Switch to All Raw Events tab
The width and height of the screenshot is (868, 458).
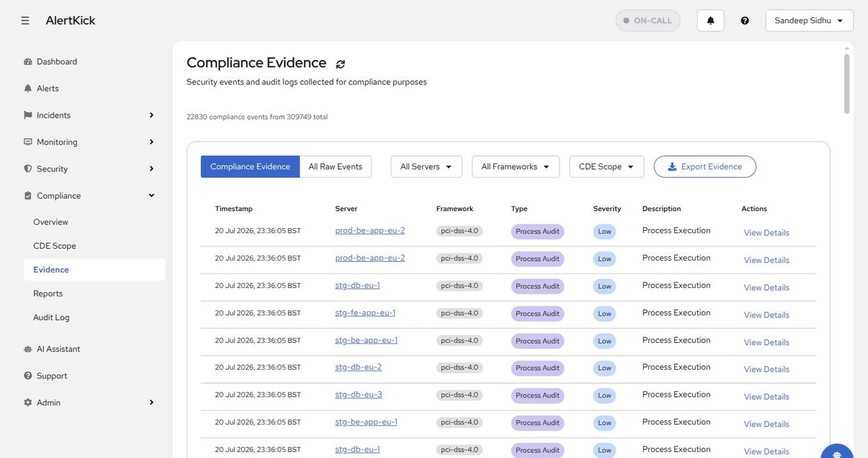(x=335, y=167)
